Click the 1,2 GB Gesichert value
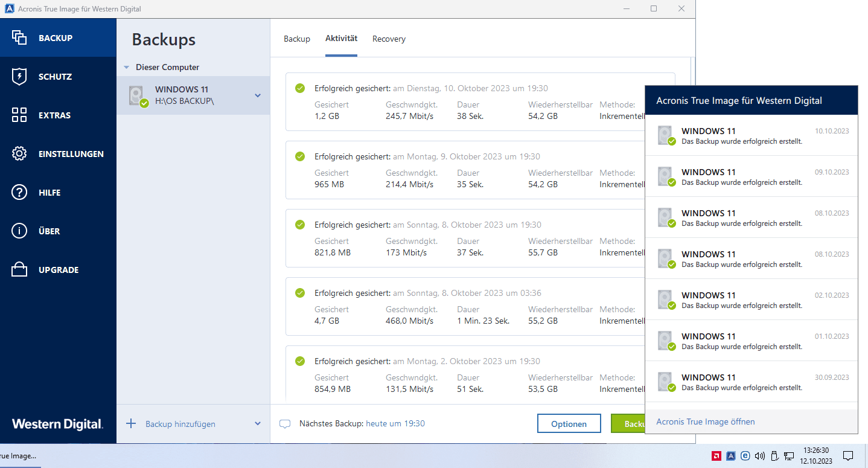 (x=327, y=116)
